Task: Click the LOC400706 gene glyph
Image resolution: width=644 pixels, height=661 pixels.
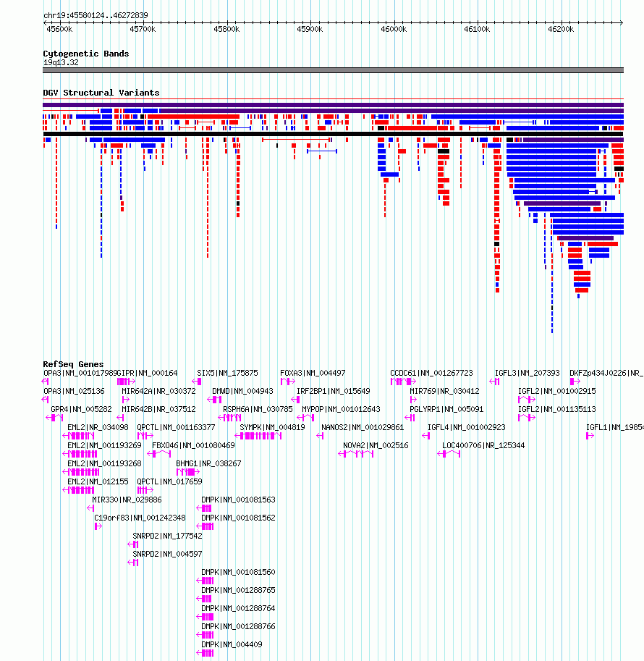Action: pyautogui.click(x=449, y=454)
